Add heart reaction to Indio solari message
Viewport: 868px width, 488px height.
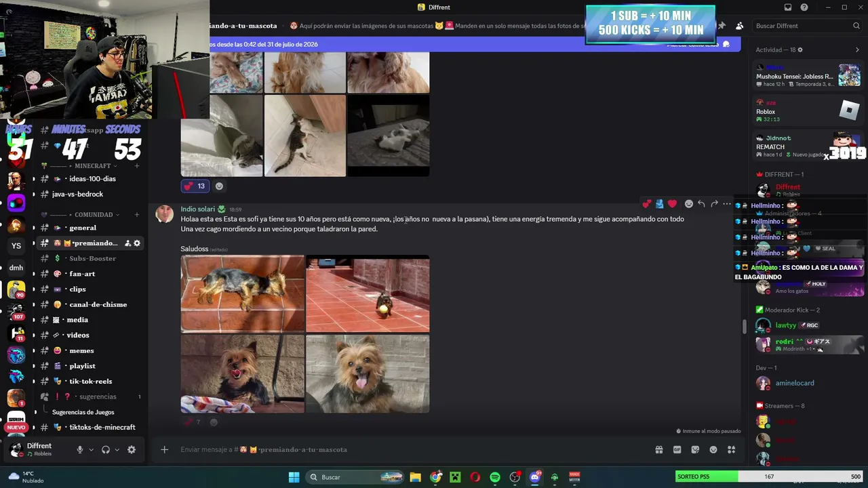(x=672, y=203)
